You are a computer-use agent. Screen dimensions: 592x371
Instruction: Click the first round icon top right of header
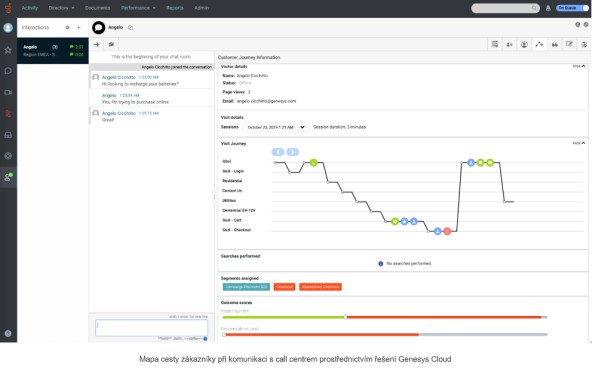(578, 25)
